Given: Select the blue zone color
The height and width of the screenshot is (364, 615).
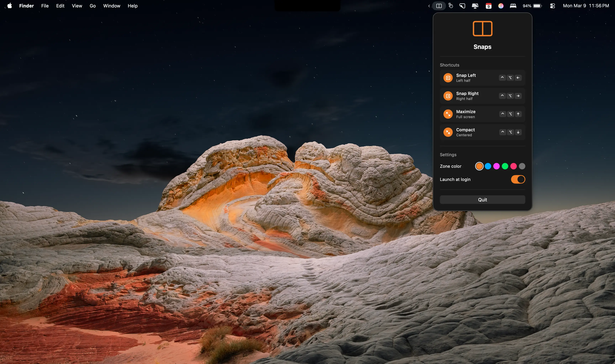Looking at the screenshot, I should point(488,166).
